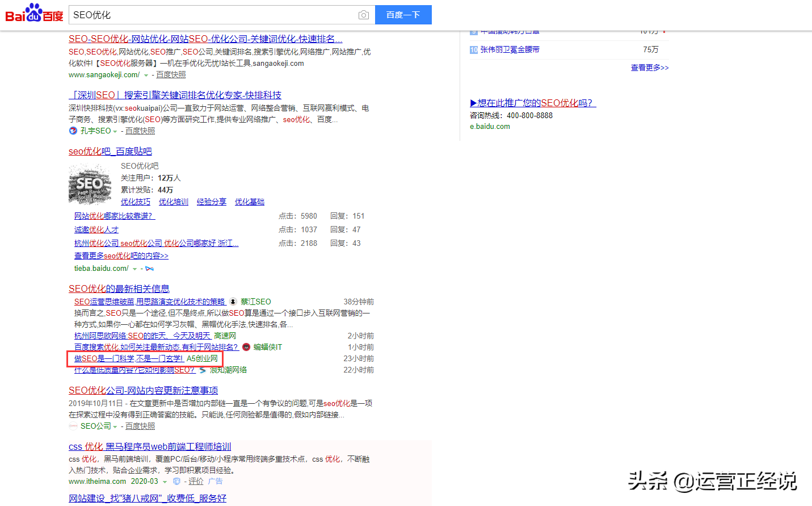
Task: Open 杭州阿思欧网络:SEO的昨天、今天及明天
Action: 142,336
